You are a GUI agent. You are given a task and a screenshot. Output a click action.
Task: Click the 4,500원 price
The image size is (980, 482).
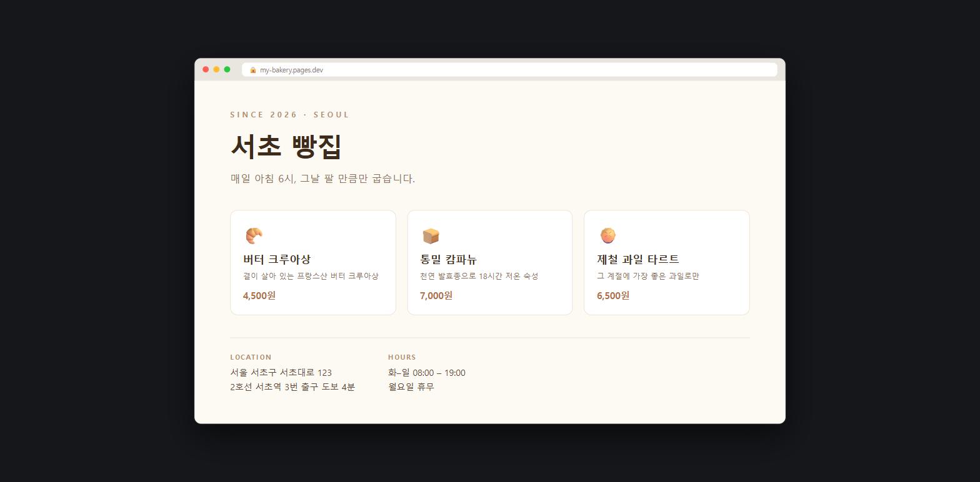(259, 295)
